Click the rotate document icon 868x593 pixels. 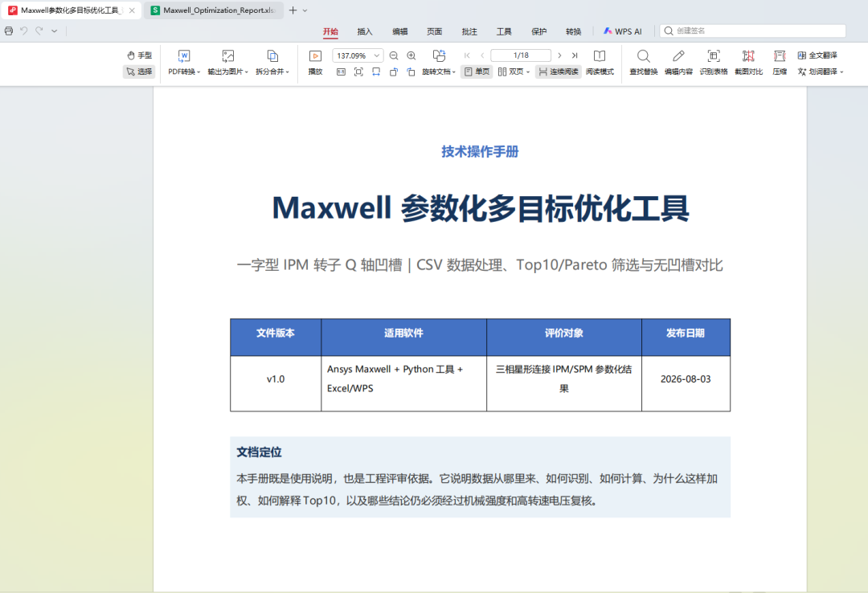tap(439, 56)
